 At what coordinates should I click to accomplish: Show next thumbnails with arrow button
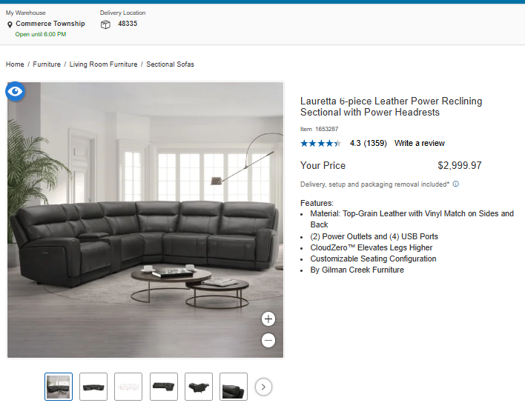[263, 387]
